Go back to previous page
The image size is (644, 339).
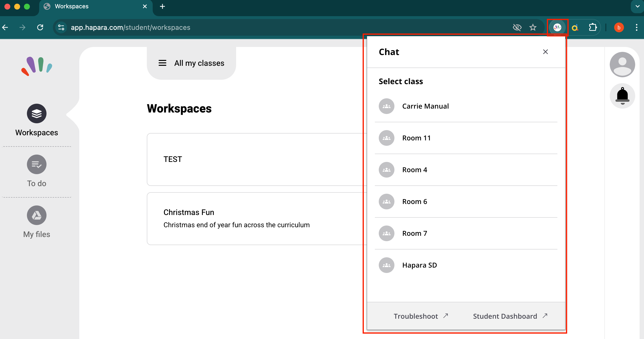[x=5, y=27]
